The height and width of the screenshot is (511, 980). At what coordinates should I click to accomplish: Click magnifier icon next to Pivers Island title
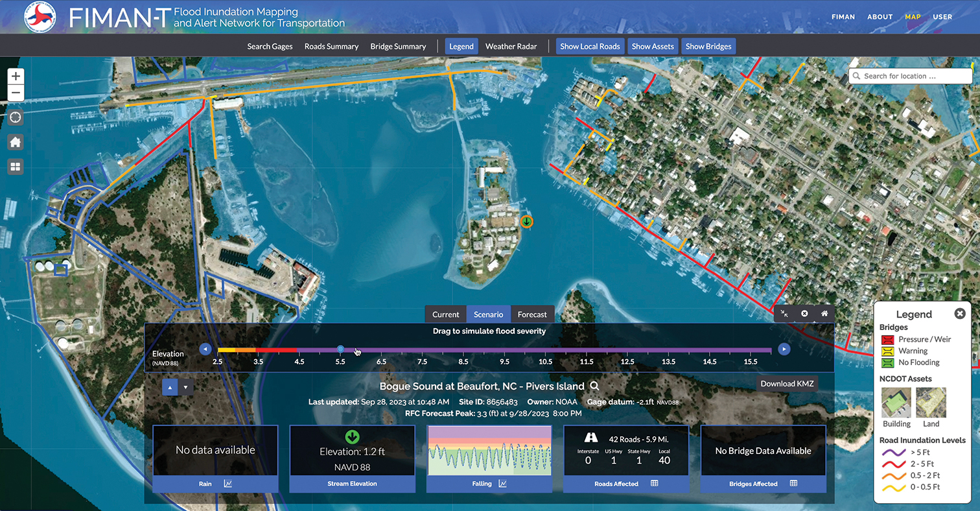click(x=594, y=386)
